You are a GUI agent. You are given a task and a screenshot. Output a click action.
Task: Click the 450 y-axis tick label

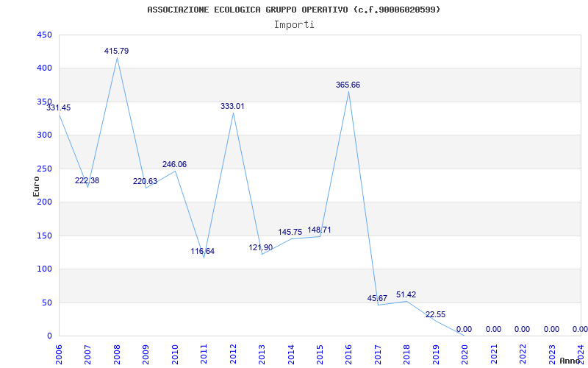click(x=44, y=35)
